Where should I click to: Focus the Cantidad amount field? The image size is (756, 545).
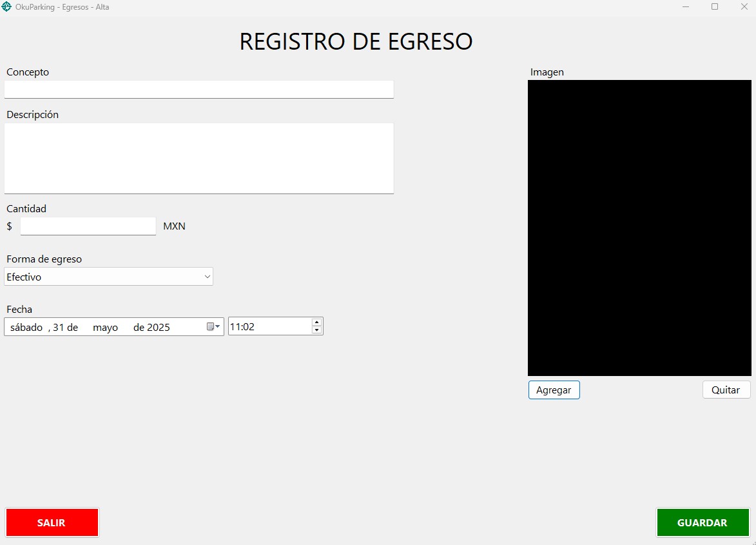[x=88, y=226]
